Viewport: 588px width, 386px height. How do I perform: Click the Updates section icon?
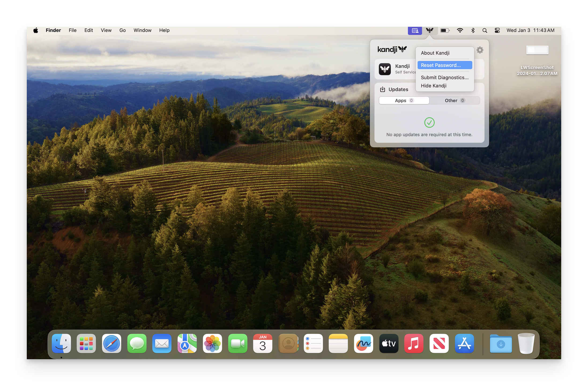tap(382, 89)
